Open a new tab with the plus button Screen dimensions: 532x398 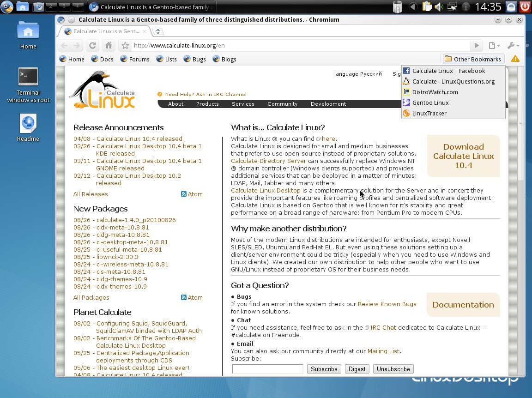[x=158, y=31]
